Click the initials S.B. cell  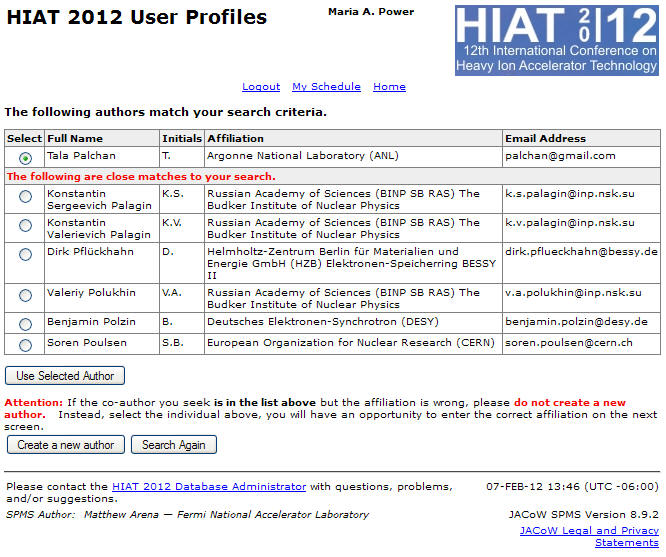182,344
